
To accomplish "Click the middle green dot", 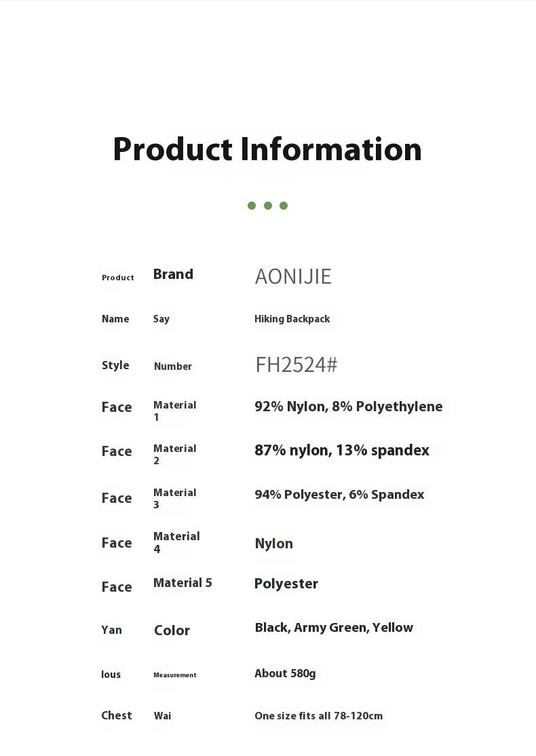I will pyautogui.click(x=268, y=206).
